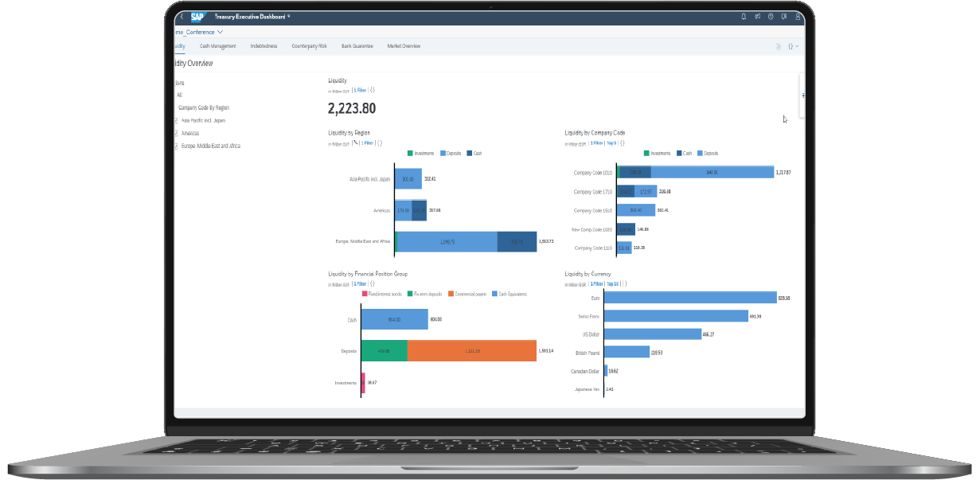This screenshot has width=980, height=480.
Task: Click the curly braces code icon above the dashboard
Action: pyautogui.click(x=791, y=46)
